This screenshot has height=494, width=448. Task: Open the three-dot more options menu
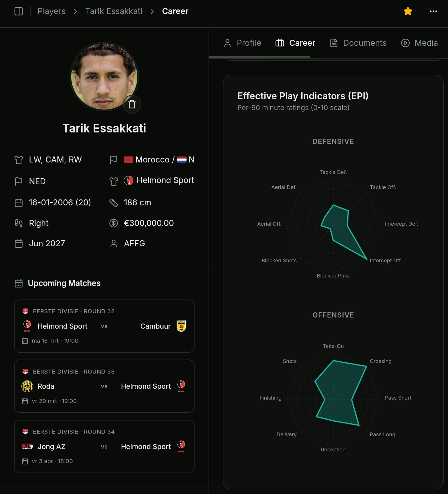point(433,11)
